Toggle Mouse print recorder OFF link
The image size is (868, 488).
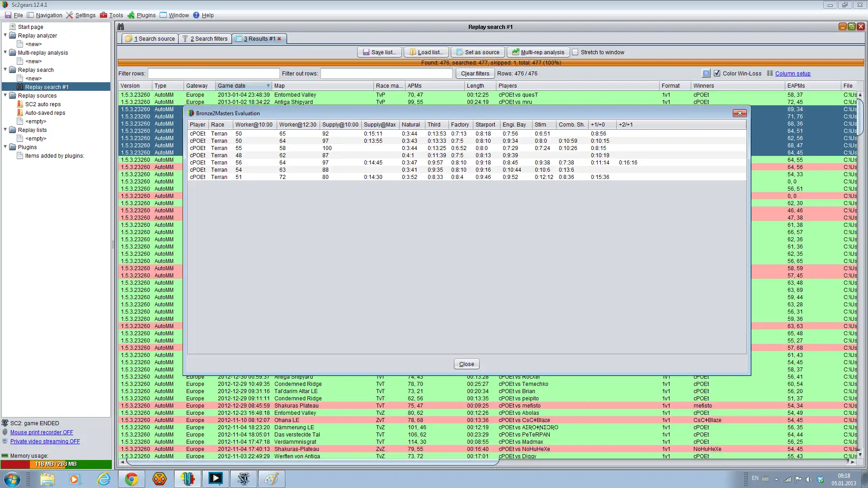[x=42, y=432]
